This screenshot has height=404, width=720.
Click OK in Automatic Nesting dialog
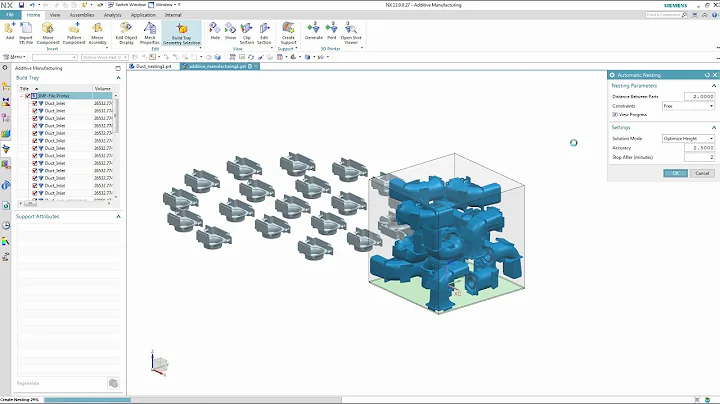pos(675,173)
